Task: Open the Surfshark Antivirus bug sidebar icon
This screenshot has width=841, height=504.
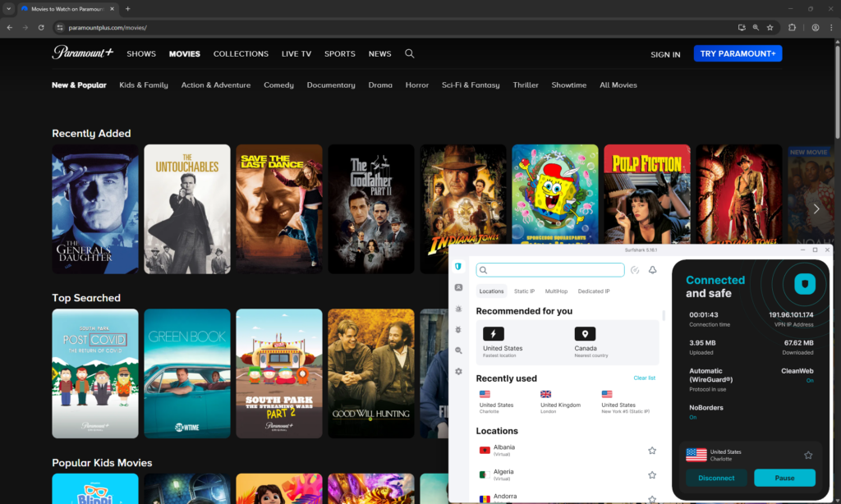Action: pyautogui.click(x=458, y=330)
